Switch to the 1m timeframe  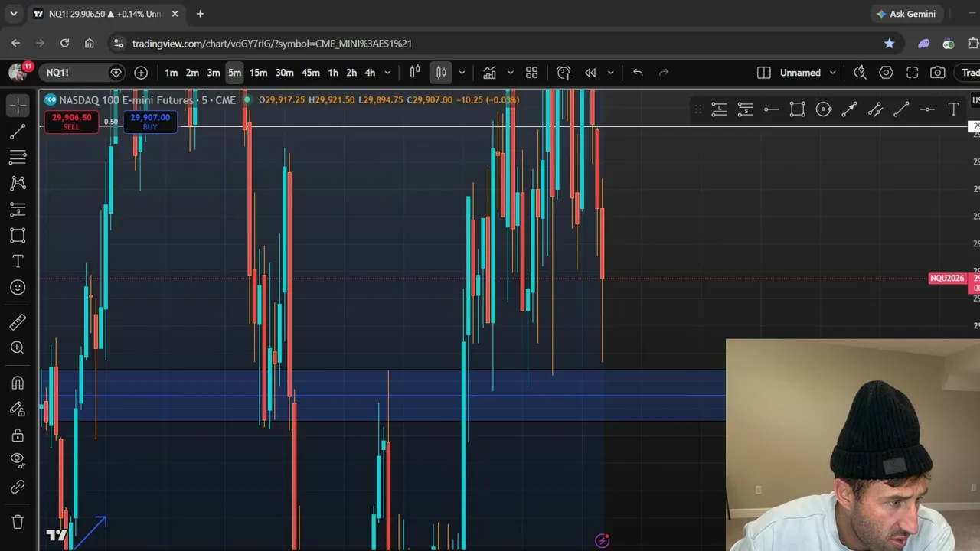coord(171,73)
